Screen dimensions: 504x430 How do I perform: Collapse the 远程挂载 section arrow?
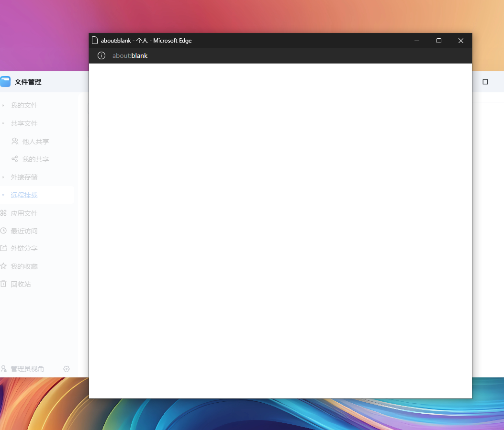pyautogui.click(x=3, y=195)
